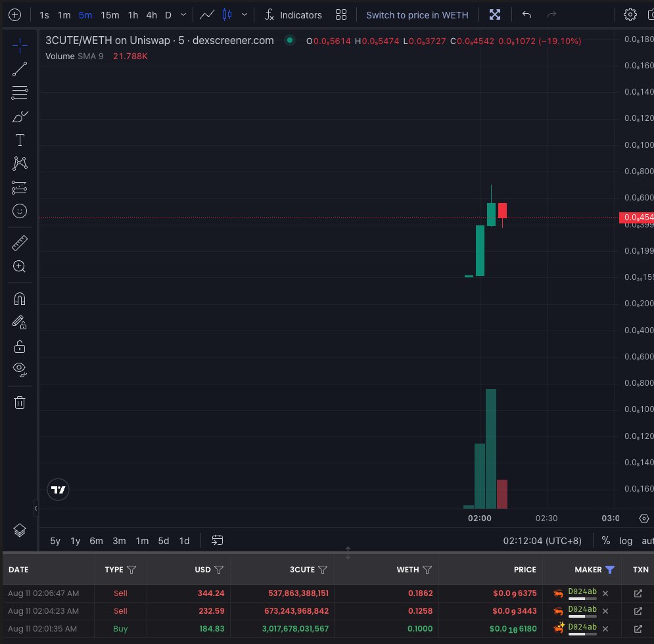Open the 02:01:35 AM buy transaction link

click(x=638, y=629)
